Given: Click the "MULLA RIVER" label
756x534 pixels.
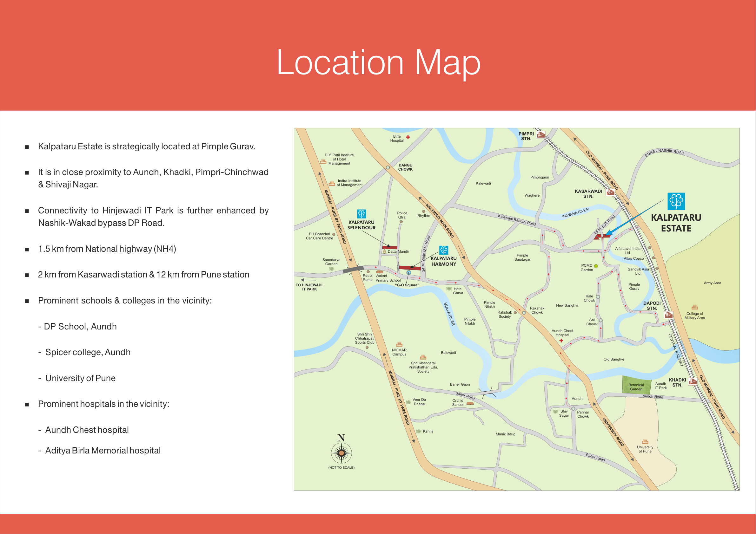Looking at the screenshot, I should pyautogui.click(x=449, y=314).
